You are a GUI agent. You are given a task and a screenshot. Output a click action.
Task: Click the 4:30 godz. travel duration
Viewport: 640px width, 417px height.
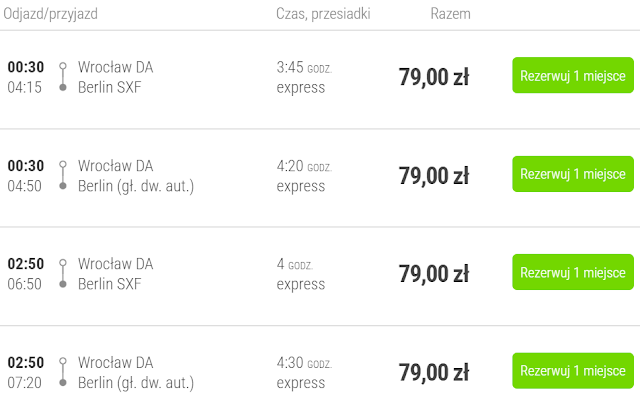click(303, 361)
